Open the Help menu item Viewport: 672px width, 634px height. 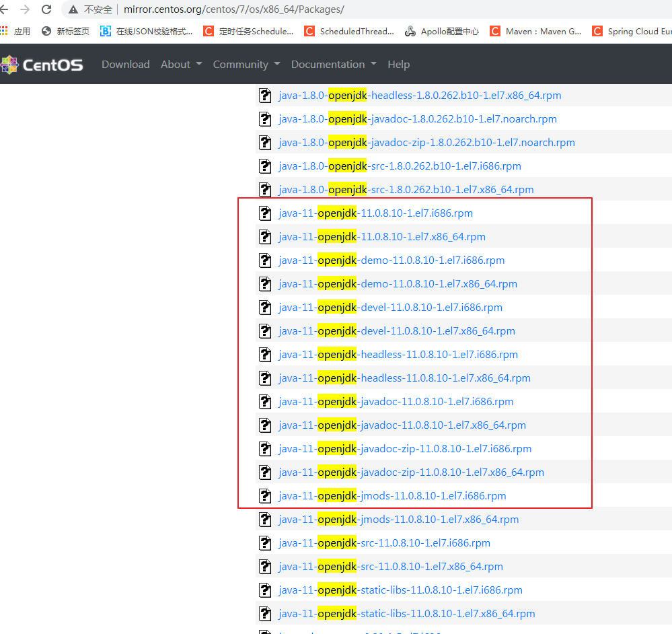(398, 64)
